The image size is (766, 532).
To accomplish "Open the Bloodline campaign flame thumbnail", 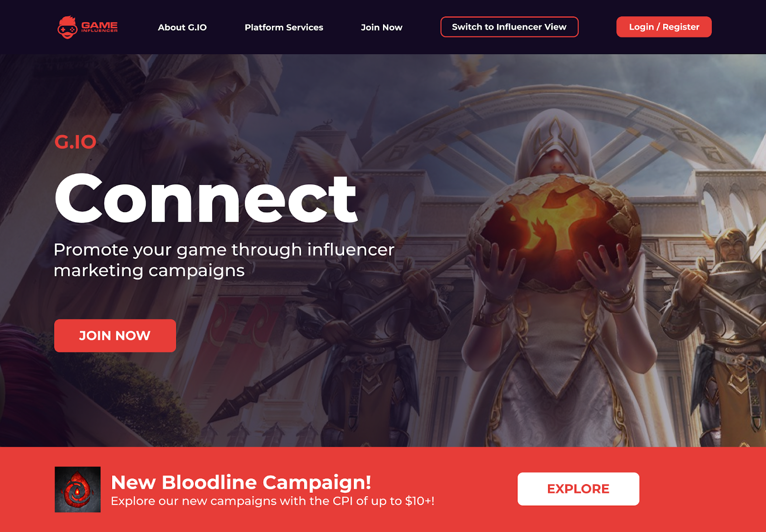I will pyautogui.click(x=78, y=489).
